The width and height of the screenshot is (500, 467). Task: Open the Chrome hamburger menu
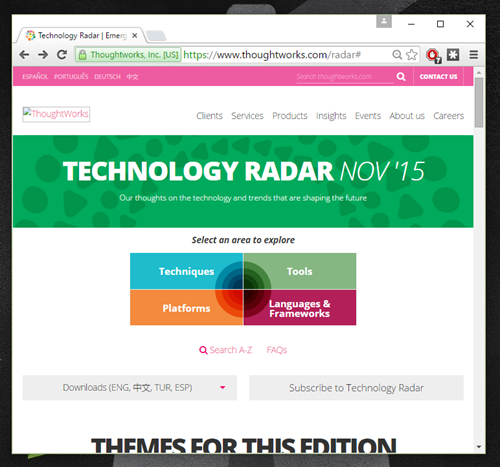[x=474, y=54]
